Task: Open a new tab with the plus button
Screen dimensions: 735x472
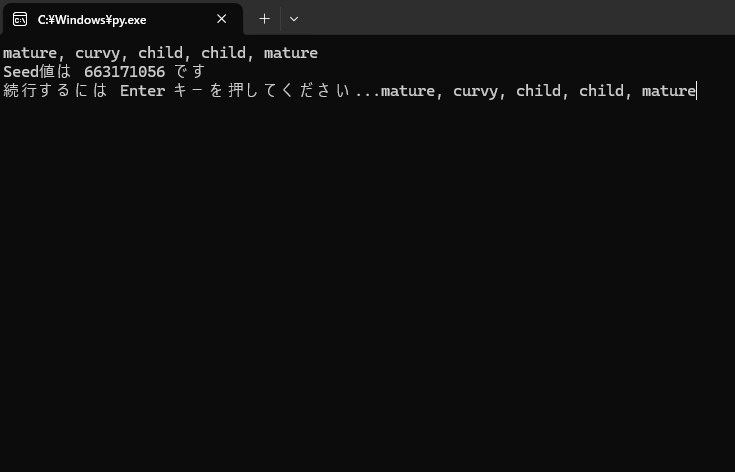Action: pos(264,19)
